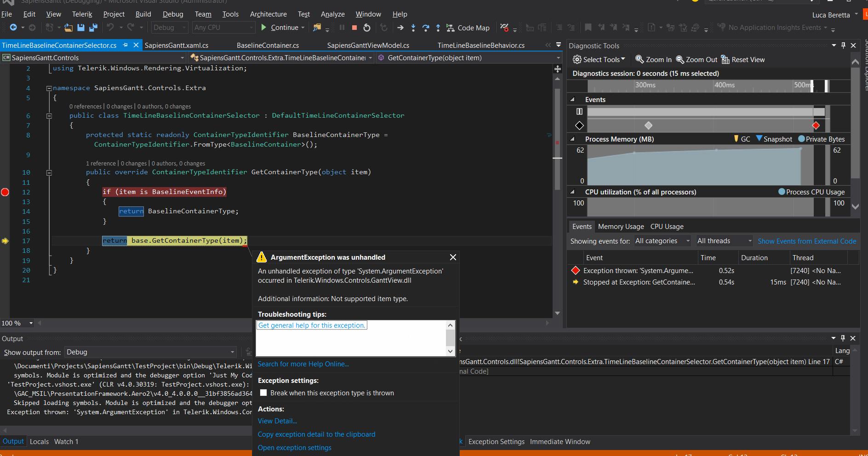Screen dimensions: 868x456
Task: Click the Step Into arrow icon
Action: point(413,28)
